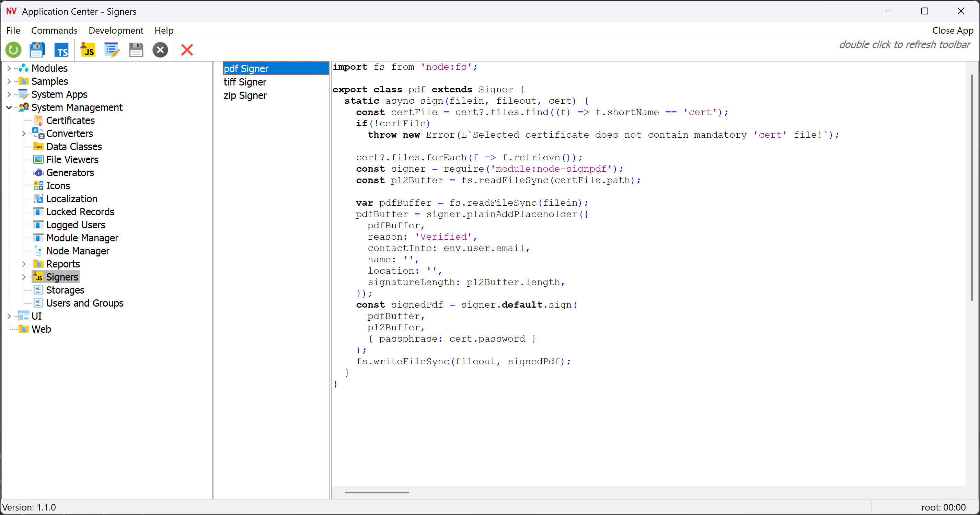Open Certificates in the tree

point(70,121)
